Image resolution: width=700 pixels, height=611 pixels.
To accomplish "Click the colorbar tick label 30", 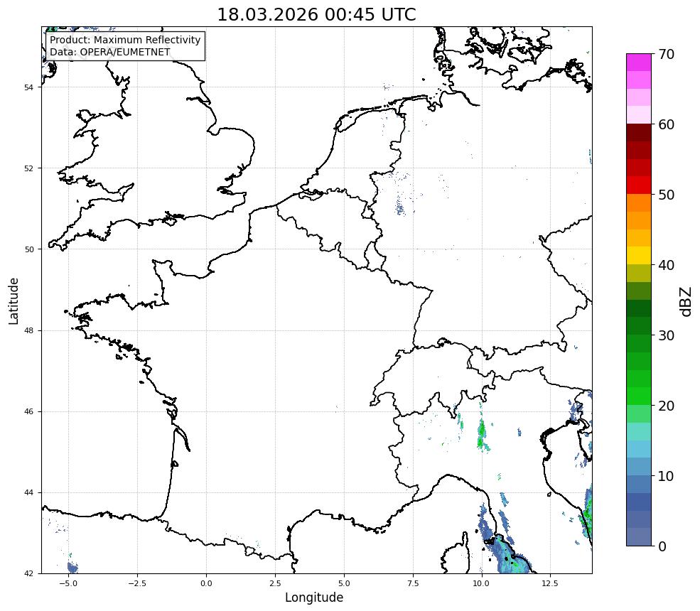I will click(666, 335).
